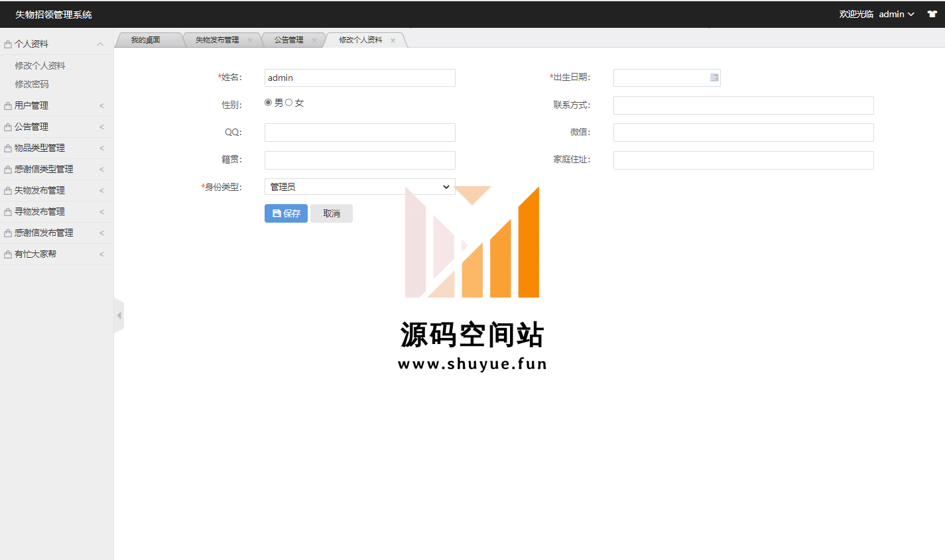Open the 身份类型 dropdown
The image size is (945, 560).
pyautogui.click(x=359, y=187)
